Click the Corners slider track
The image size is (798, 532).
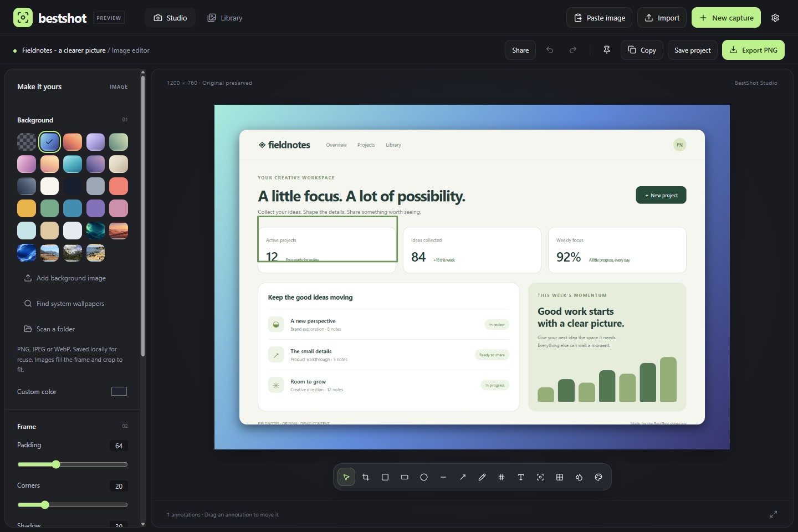(73, 505)
